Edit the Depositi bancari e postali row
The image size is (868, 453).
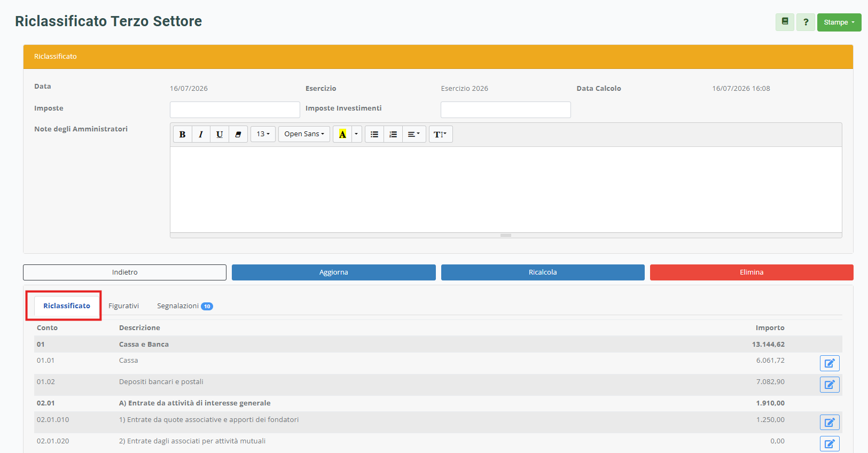pyautogui.click(x=830, y=385)
